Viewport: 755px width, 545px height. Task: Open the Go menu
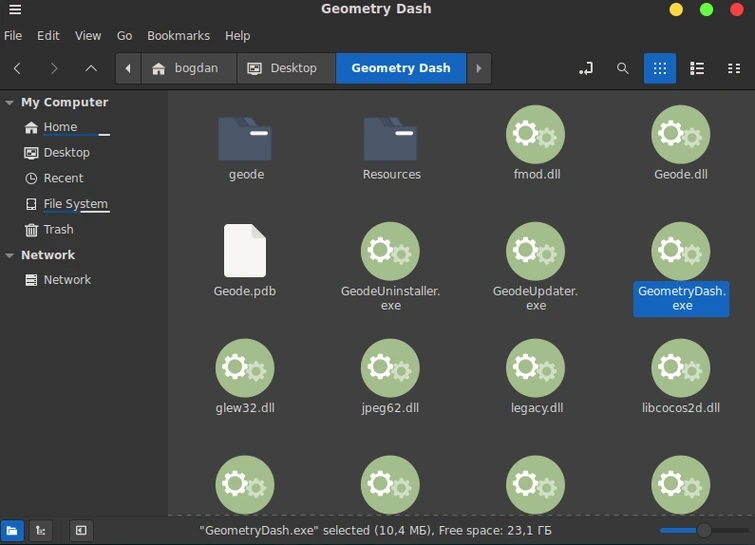pos(124,36)
